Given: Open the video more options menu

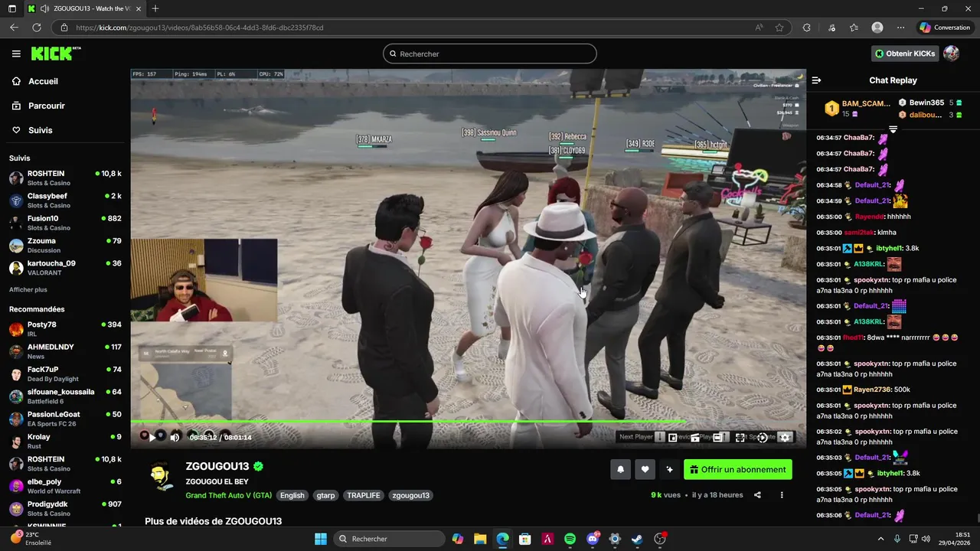Looking at the screenshot, I should 782,495.
